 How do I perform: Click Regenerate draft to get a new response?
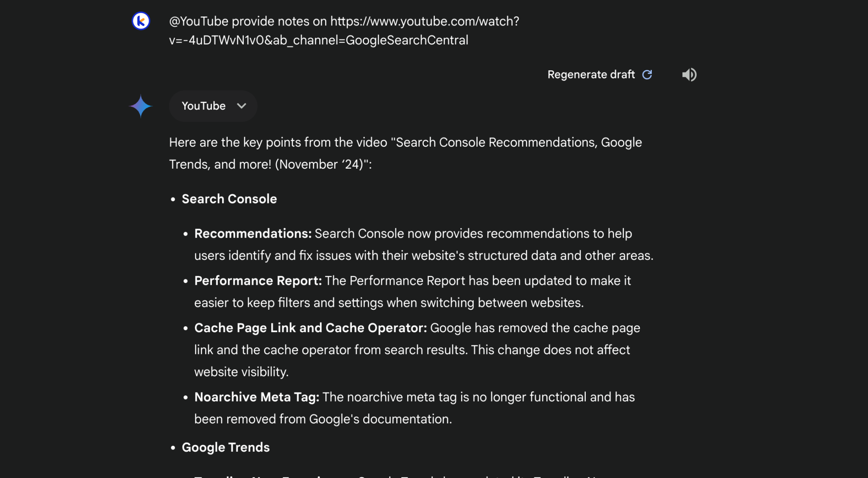(x=591, y=75)
